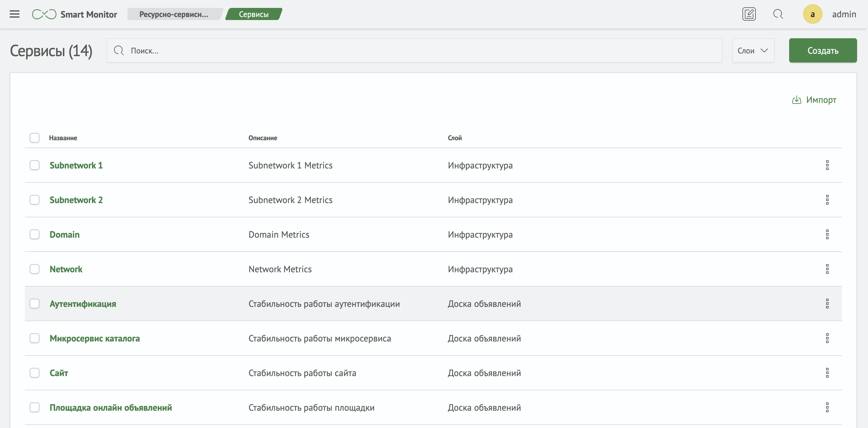Open three-dot menu for Аутентификация row
The height and width of the screenshot is (428, 868).
(x=827, y=304)
